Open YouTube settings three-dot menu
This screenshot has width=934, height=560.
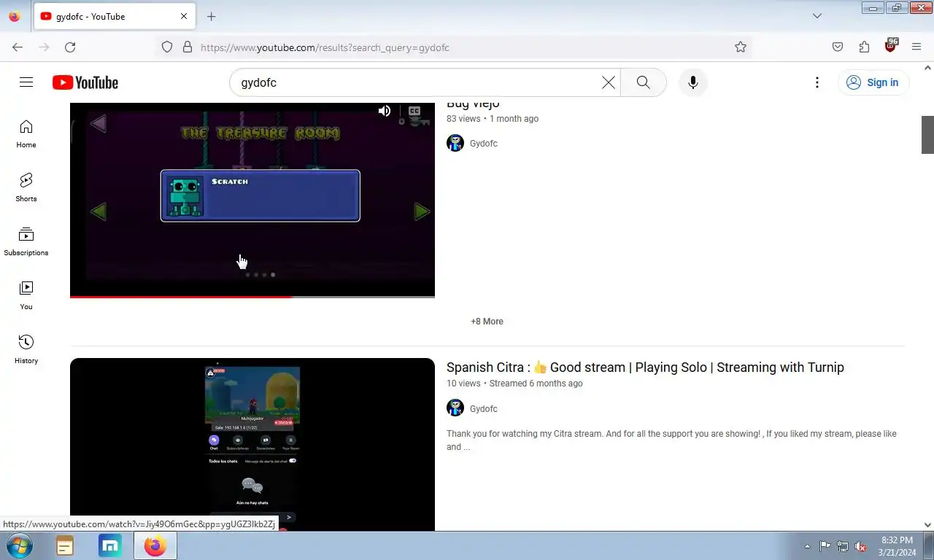pyautogui.click(x=817, y=82)
